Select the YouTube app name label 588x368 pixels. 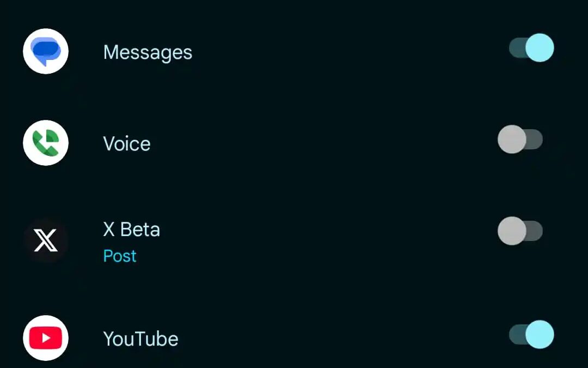pos(140,339)
